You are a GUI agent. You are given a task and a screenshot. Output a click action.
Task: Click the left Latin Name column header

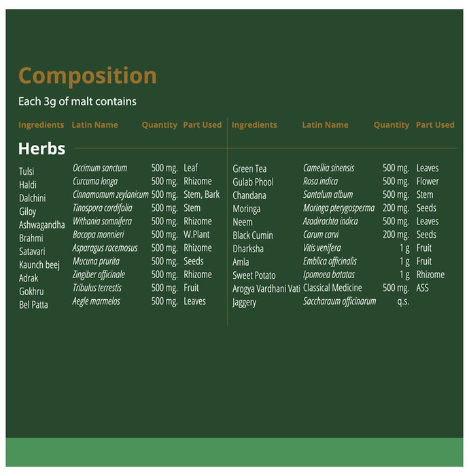94,124
